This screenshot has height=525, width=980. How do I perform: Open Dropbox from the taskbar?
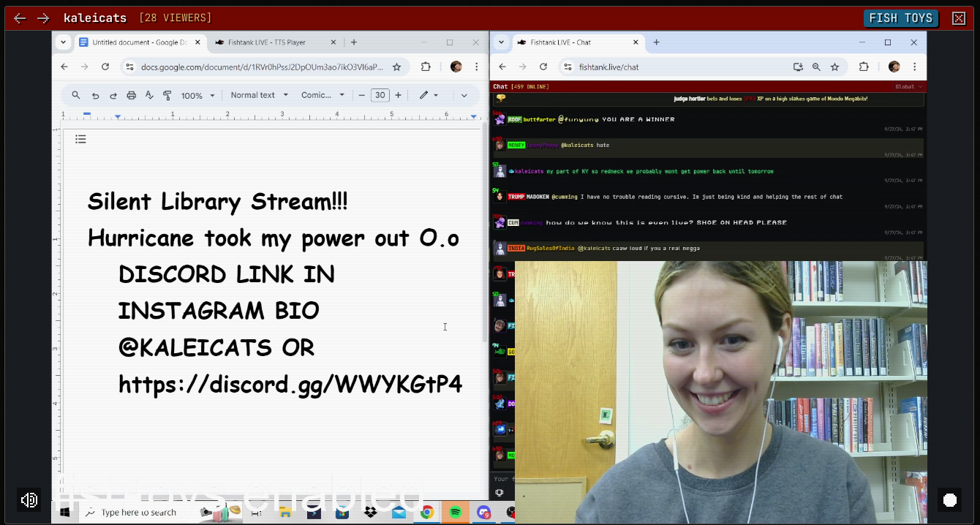370,513
